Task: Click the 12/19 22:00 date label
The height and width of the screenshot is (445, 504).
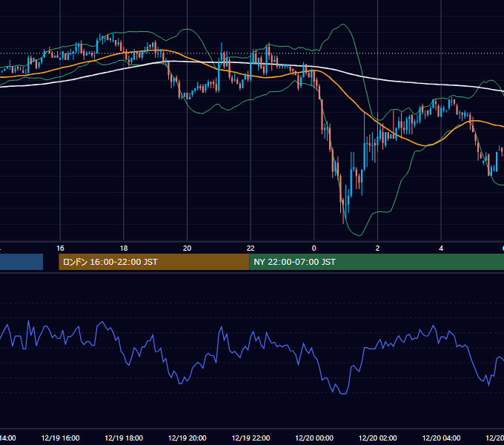Action: click(x=251, y=438)
